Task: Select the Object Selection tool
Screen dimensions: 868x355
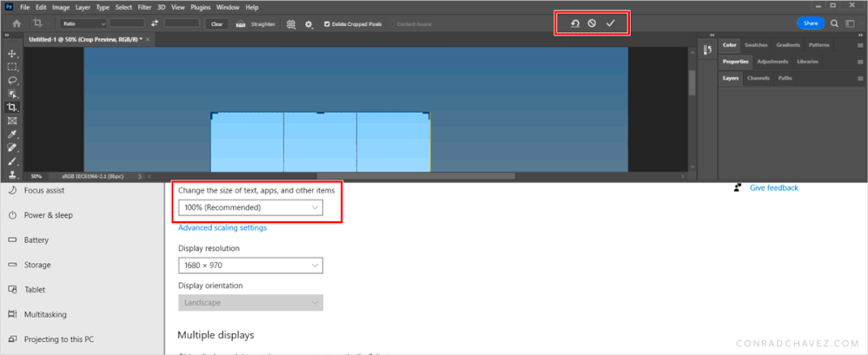Action: tap(11, 94)
